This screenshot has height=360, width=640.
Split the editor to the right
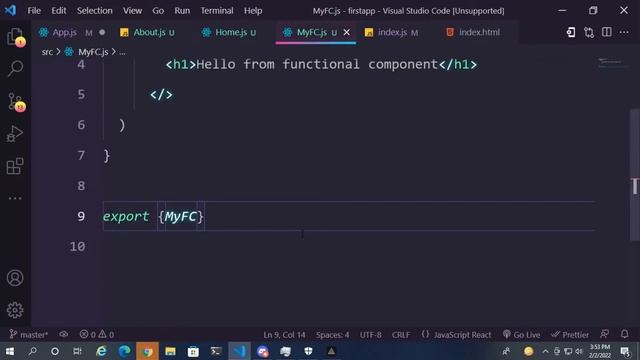tap(607, 32)
